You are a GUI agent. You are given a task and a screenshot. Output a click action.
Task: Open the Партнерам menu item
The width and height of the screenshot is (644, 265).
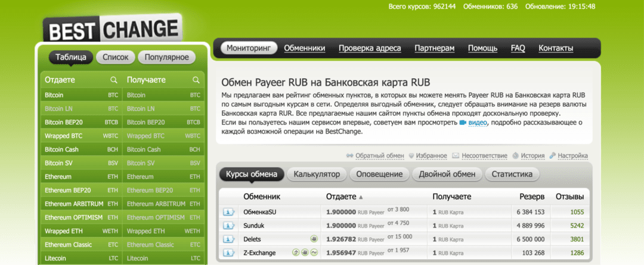(x=435, y=48)
